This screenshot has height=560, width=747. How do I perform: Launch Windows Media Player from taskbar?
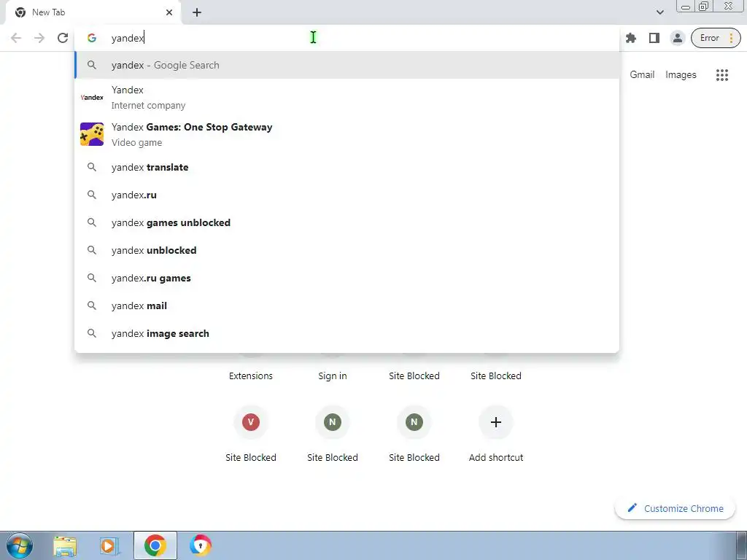pos(109,545)
